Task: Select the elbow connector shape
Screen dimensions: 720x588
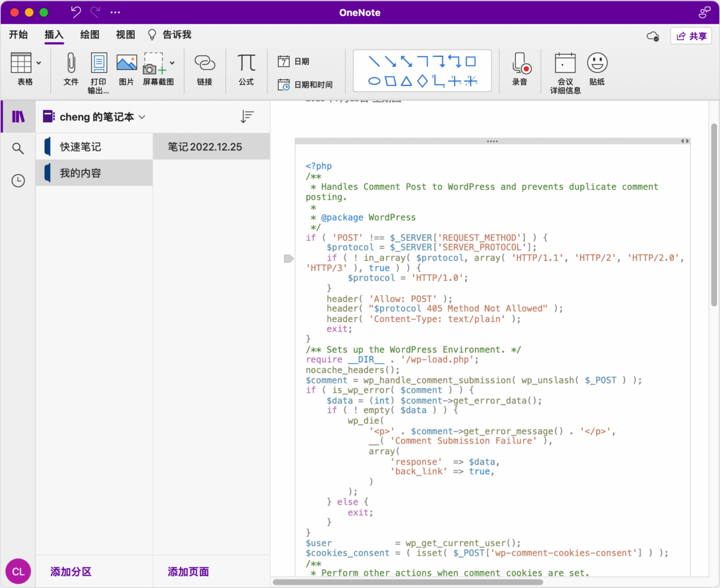Action: point(423,61)
